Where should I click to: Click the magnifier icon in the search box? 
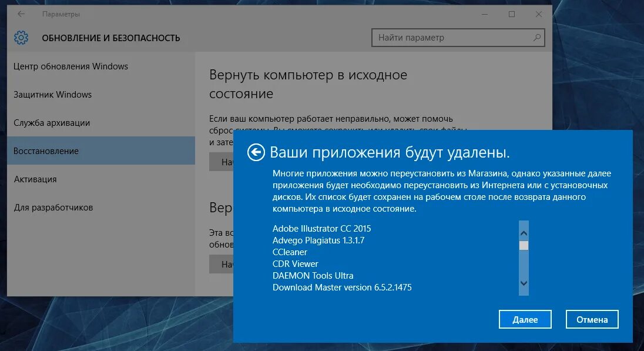(537, 38)
